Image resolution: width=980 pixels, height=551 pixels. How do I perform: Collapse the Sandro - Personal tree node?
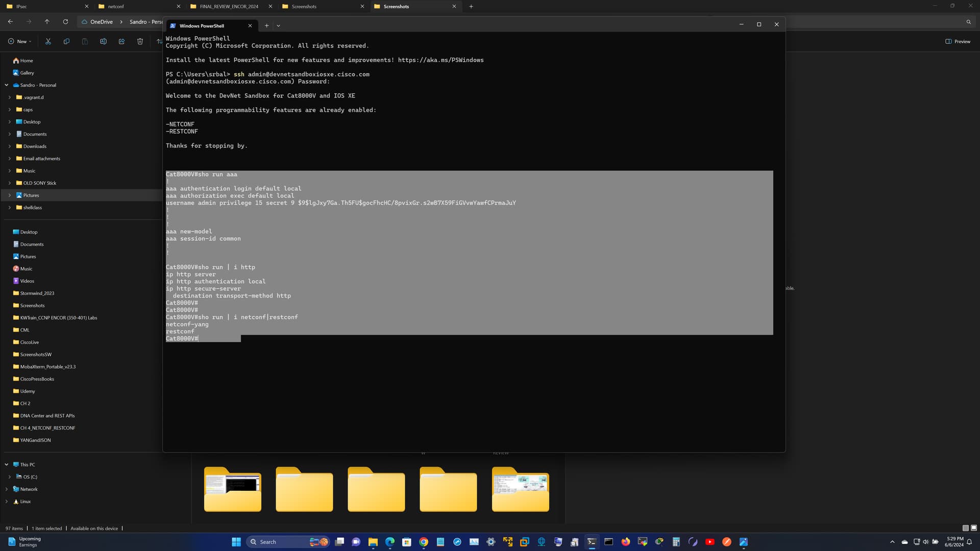[x=7, y=85]
